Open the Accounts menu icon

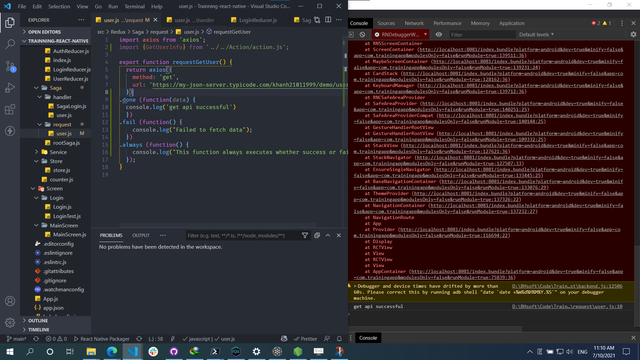(x=10, y=301)
